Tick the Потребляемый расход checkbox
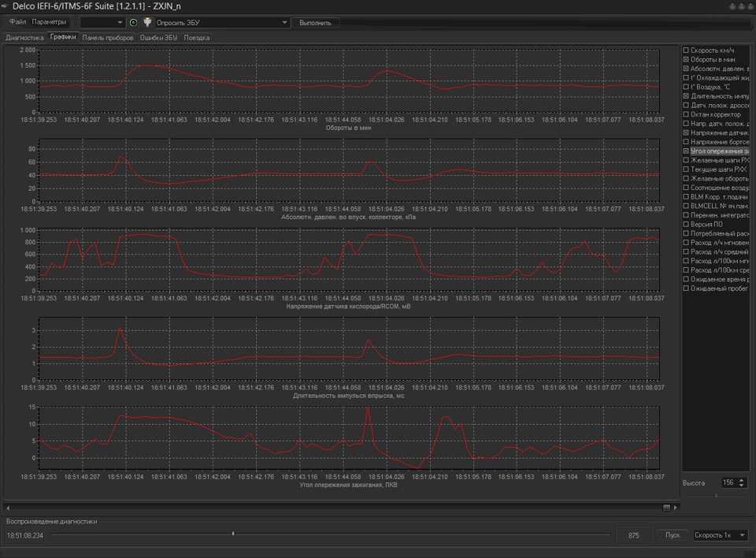756x558 pixels. tap(686, 233)
